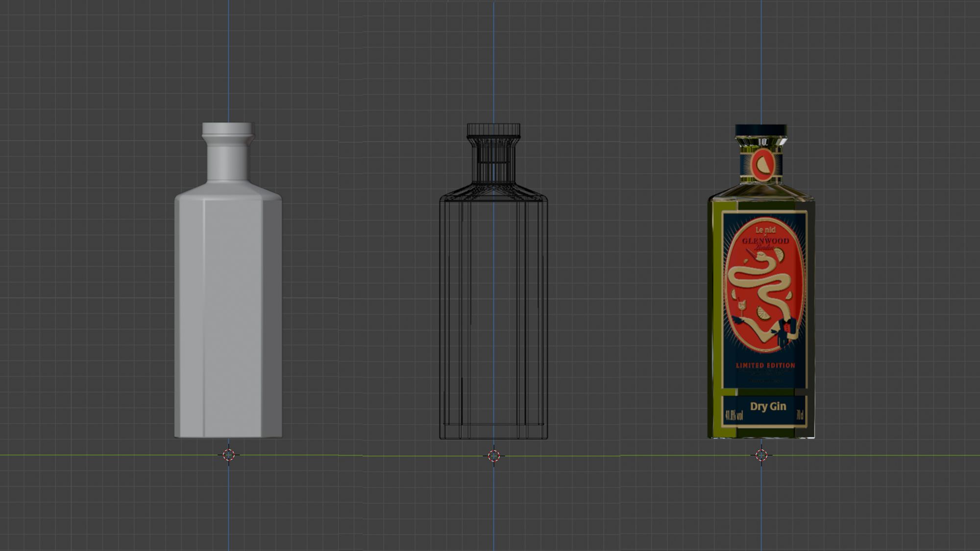Select the solid gray bottle body
Image resolution: width=980 pixels, height=551 pixels.
pyautogui.click(x=228, y=313)
